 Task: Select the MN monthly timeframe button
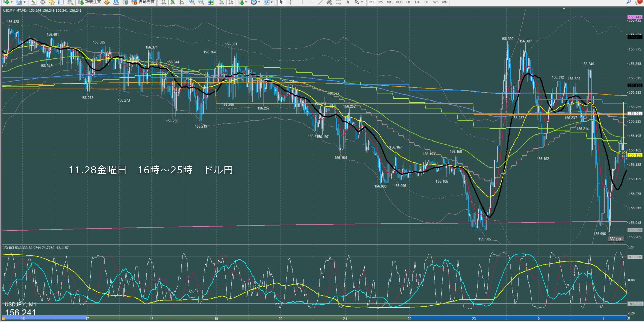point(445,2)
